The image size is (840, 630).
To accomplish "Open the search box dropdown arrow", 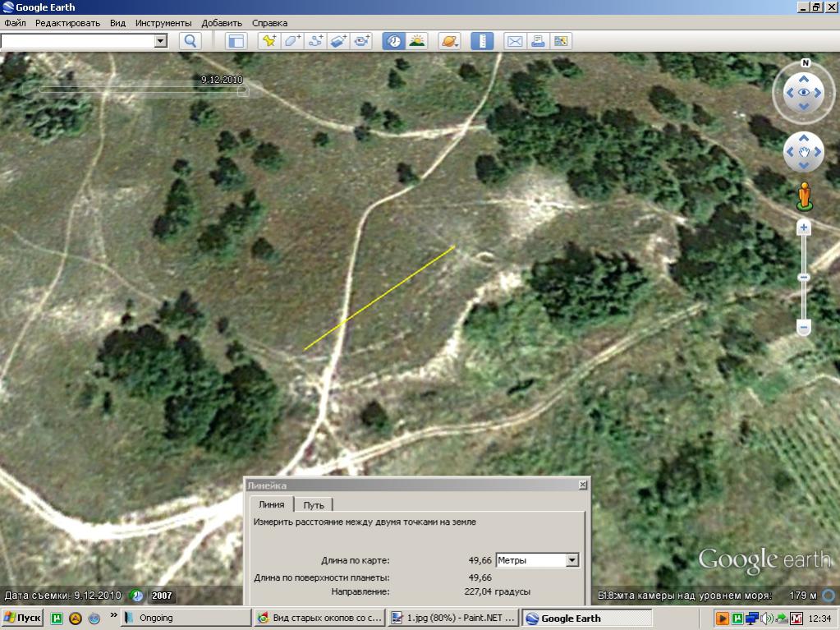I will [x=160, y=41].
